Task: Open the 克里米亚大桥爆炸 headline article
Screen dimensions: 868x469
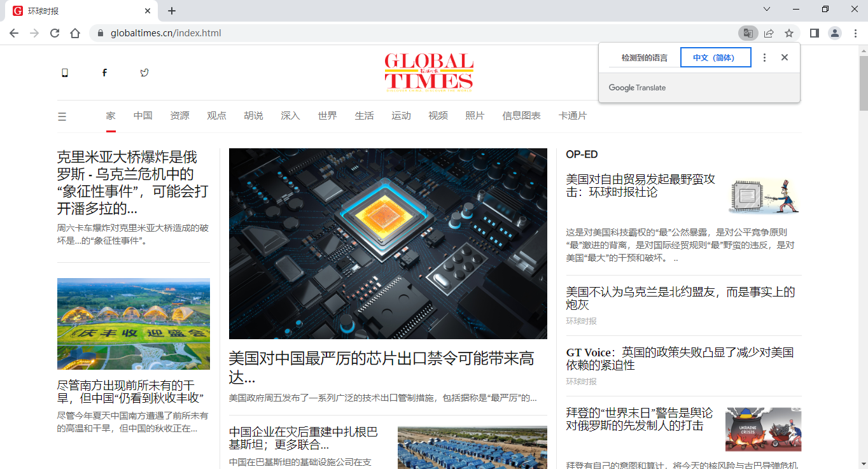Action: tap(132, 183)
